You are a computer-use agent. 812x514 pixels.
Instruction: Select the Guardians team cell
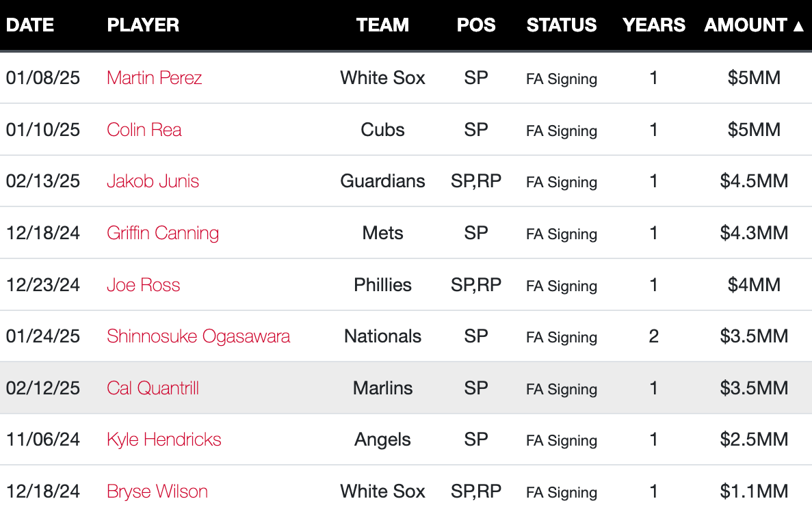click(x=382, y=181)
